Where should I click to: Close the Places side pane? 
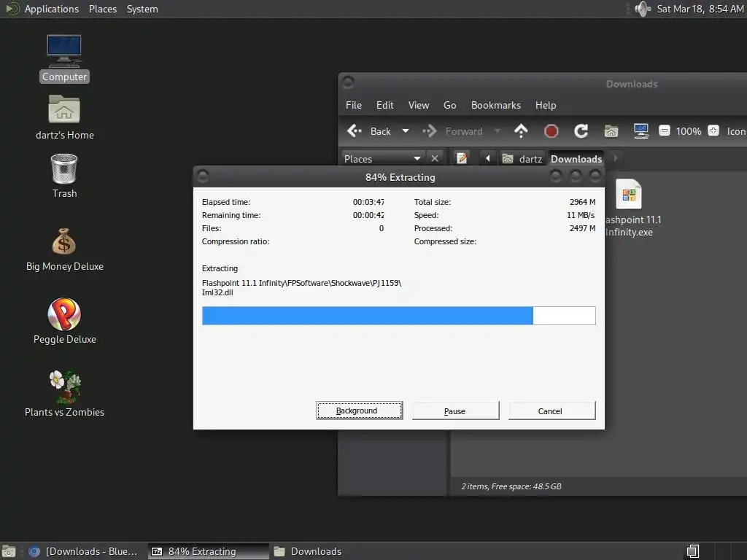435,158
